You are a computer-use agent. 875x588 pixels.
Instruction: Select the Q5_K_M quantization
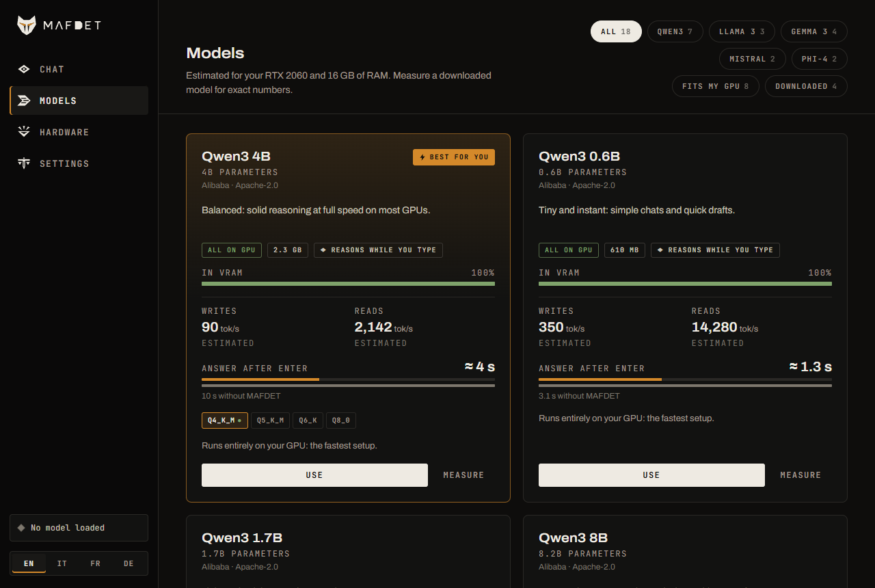[x=271, y=420]
